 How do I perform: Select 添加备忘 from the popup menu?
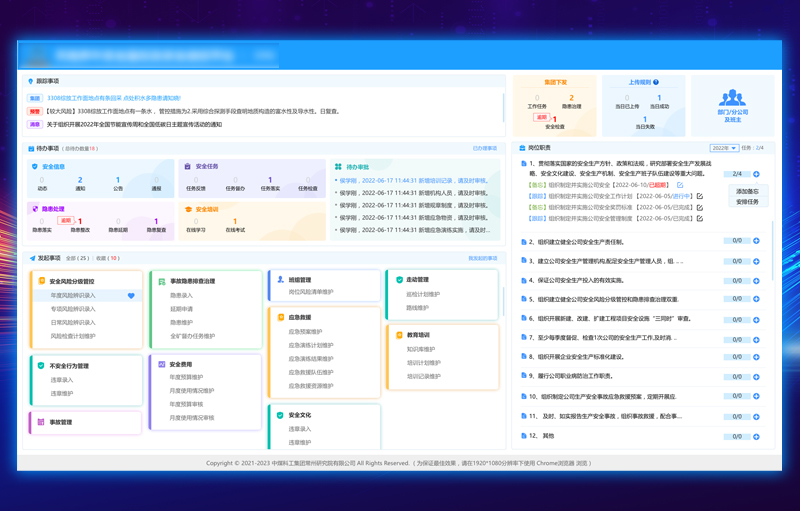(x=747, y=191)
